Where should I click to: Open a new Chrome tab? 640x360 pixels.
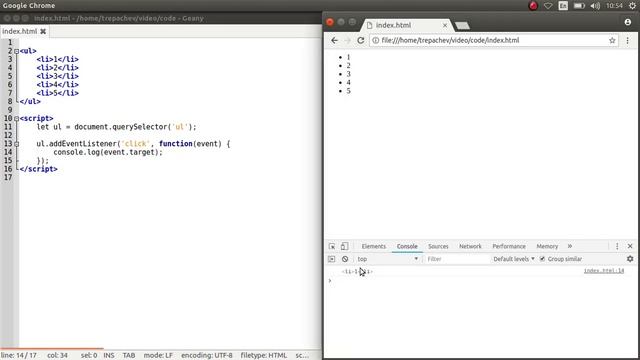(462, 26)
